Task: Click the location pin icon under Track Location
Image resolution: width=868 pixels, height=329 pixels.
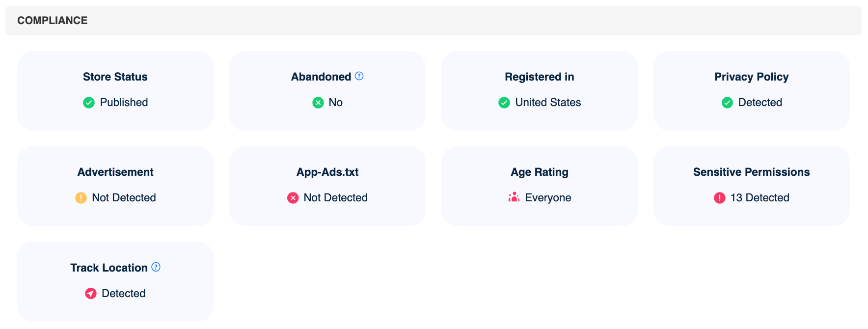Action: pyautogui.click(x=91, y=294)
